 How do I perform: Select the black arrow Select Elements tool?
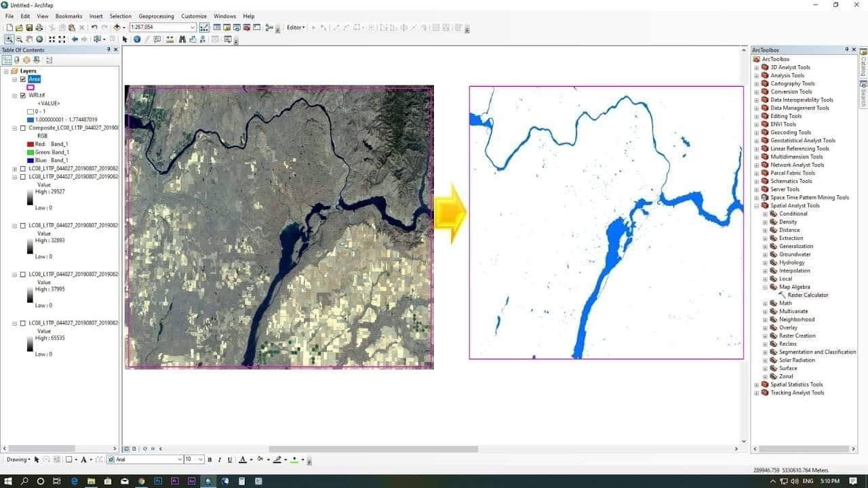(125, 39)
